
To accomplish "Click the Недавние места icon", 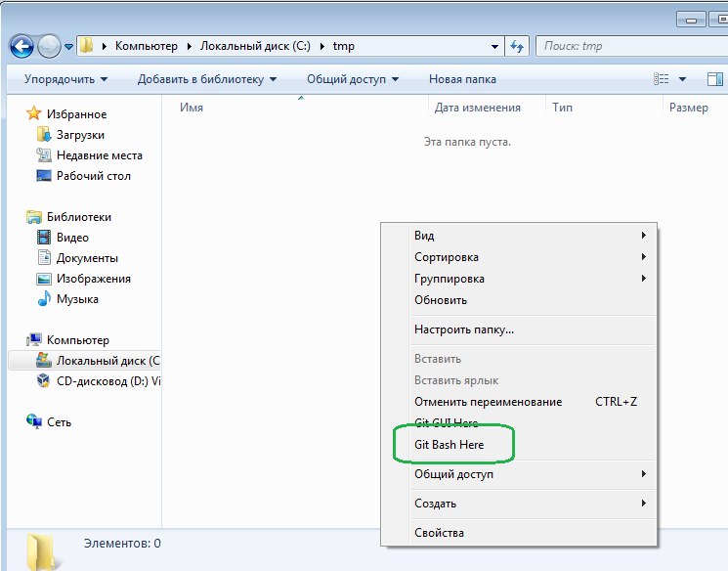I will pos(44,155).
